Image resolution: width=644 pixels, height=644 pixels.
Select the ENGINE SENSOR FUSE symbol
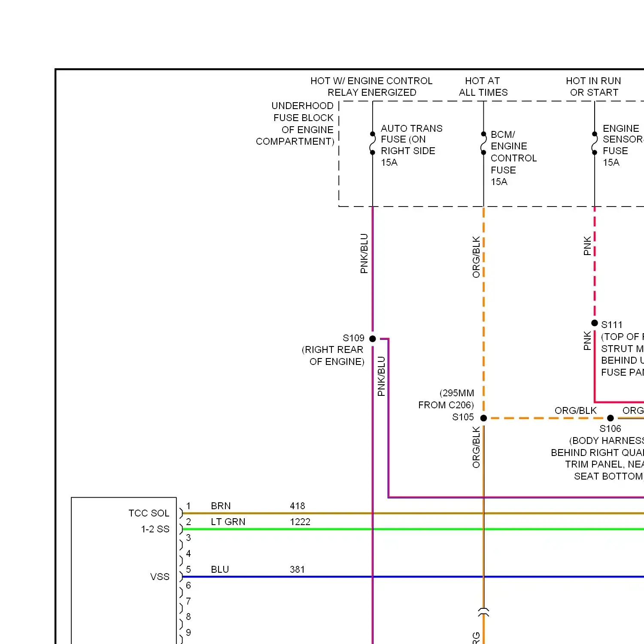coord(595,143)
